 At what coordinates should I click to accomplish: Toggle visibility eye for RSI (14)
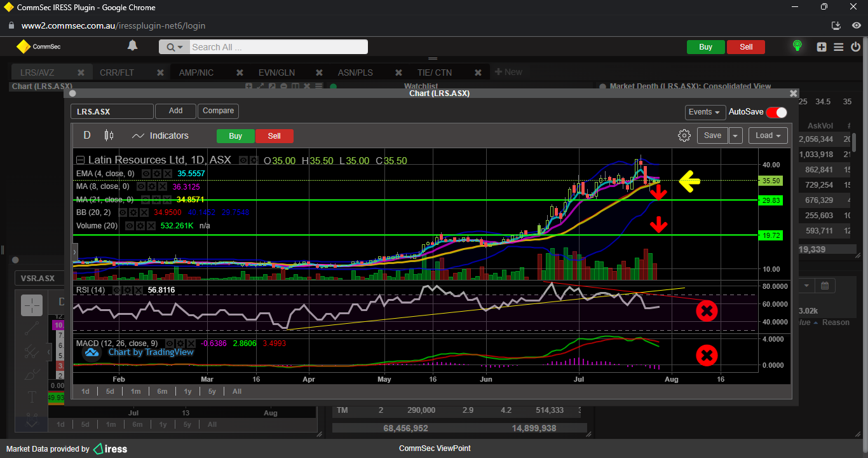pyautogui.click(x=117, y=290)
